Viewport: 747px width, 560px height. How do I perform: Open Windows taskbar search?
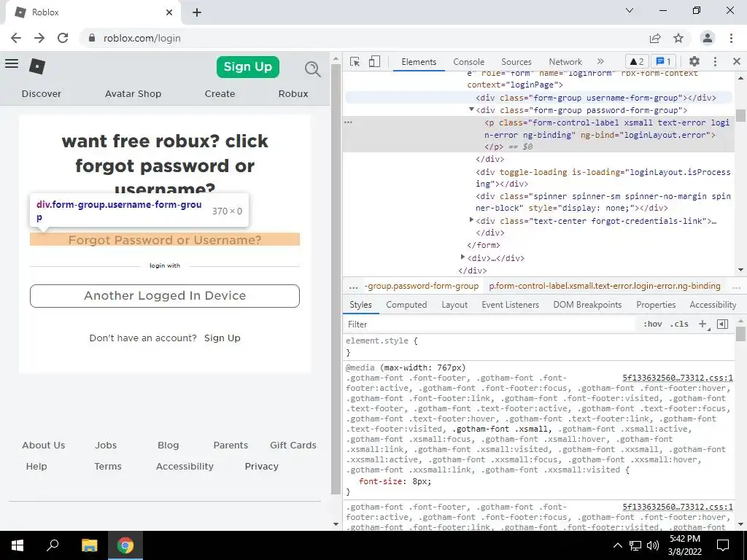click(53, 545)
